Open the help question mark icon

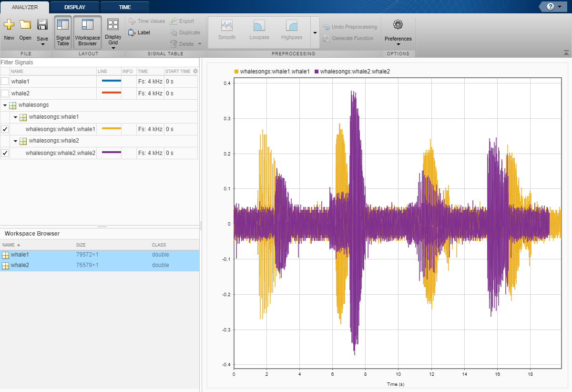coord(550,7)
